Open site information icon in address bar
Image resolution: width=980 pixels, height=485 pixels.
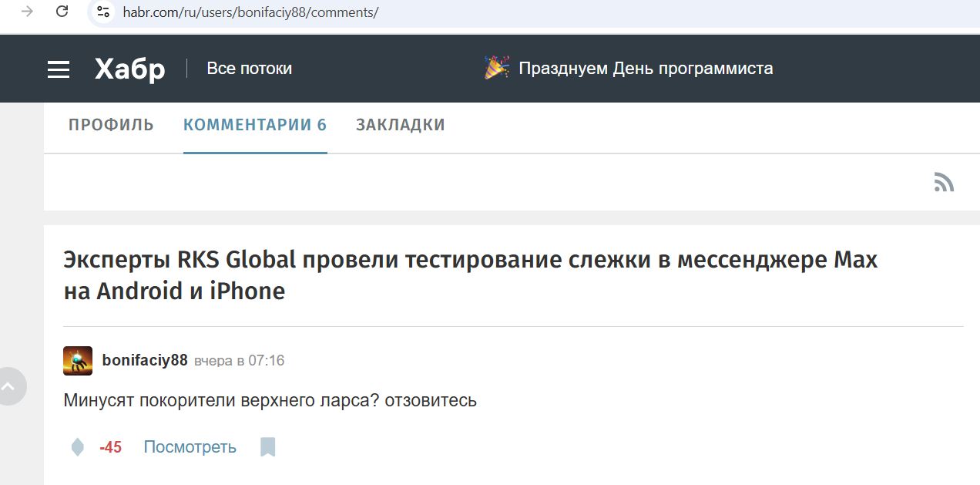103,12
